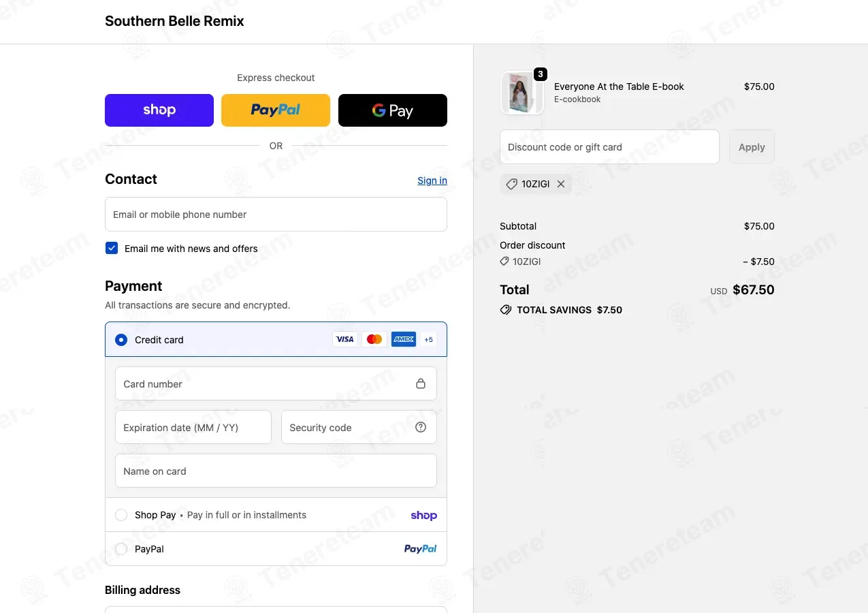This screenshot has height=613, width=868.
Task: Click the PayPal logo in payment options
Action: click(421, 549)
